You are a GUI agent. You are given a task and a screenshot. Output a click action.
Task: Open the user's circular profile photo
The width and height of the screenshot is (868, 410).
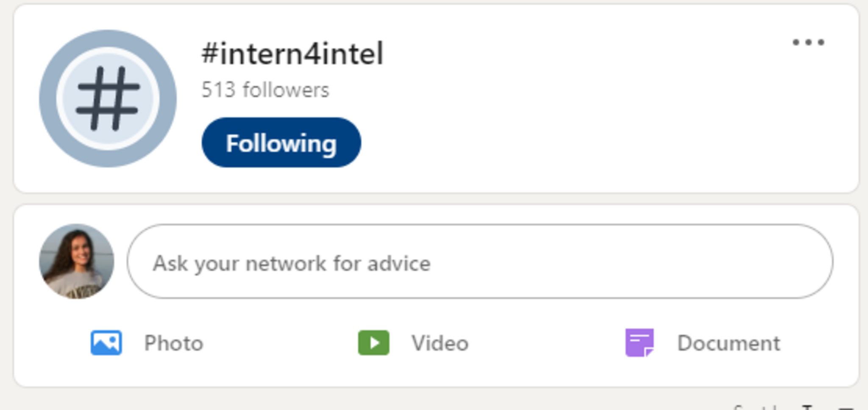tap(77, 262)
